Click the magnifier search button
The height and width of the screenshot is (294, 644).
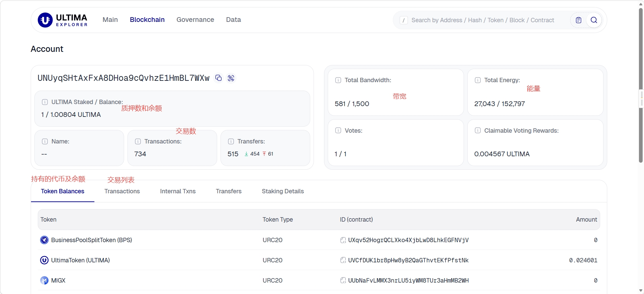click(x=594, y=20)
